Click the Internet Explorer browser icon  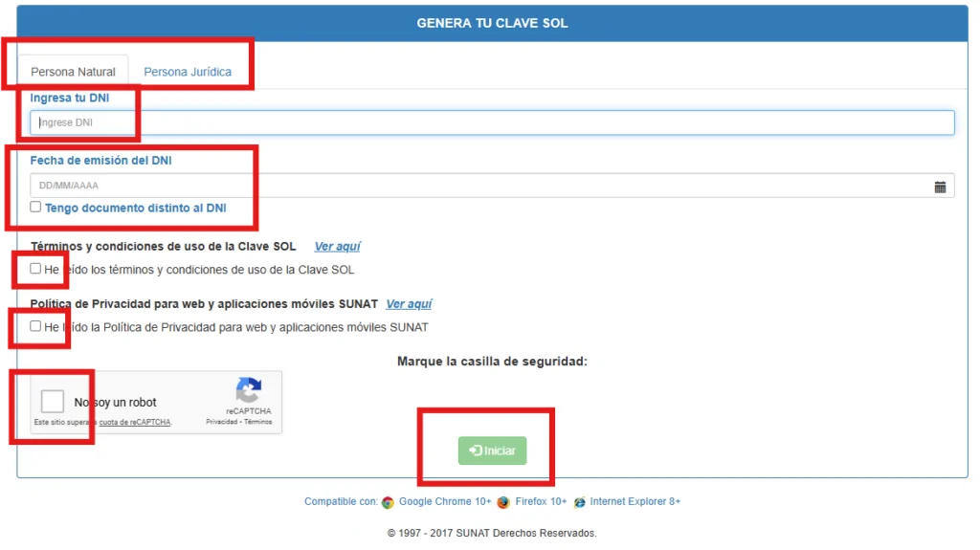tap(579, 502)
